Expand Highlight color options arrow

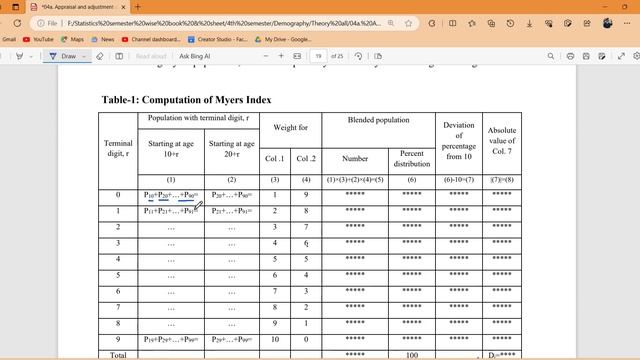(31, 56)
